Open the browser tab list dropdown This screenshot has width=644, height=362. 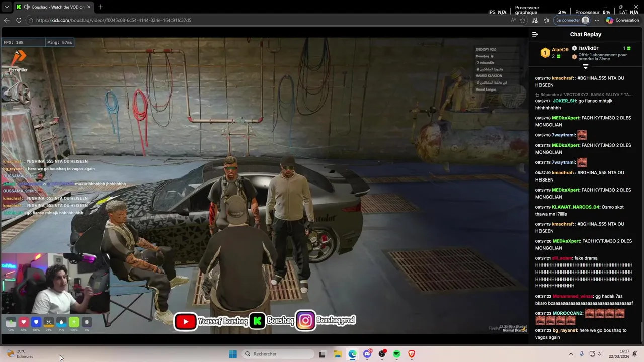[x=6, y=7]
